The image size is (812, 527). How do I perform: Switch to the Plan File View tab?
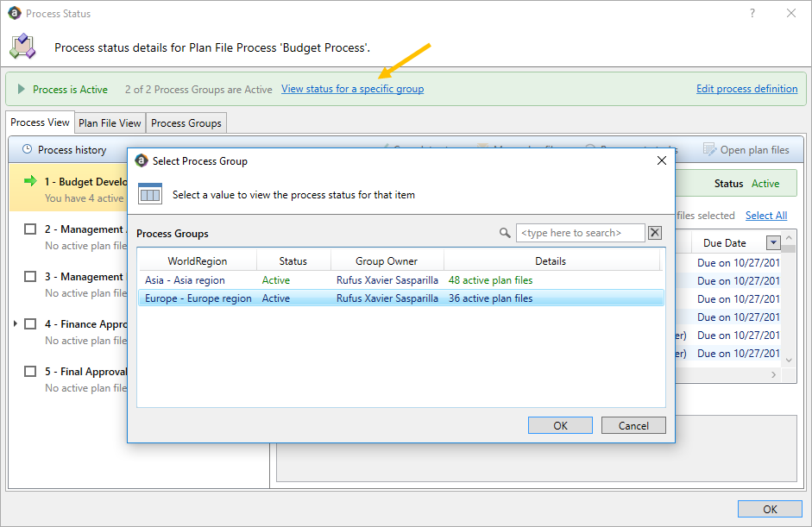coord(110,123)
